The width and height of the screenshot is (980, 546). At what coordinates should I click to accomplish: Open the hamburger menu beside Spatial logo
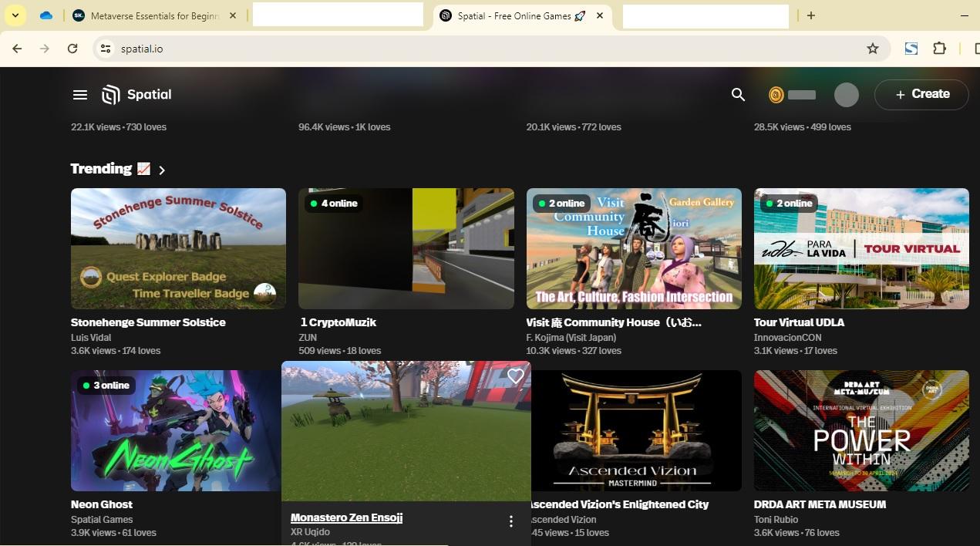(x=80, y=95)
